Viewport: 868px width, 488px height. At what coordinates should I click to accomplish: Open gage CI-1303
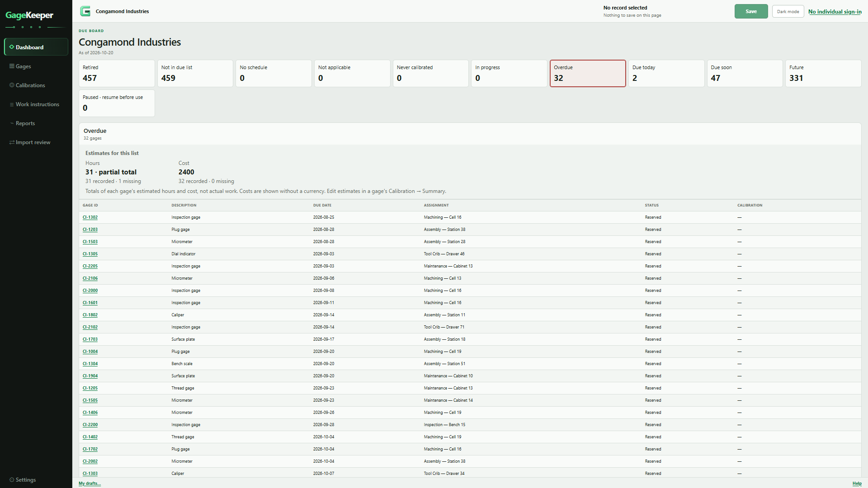point(90,474)
